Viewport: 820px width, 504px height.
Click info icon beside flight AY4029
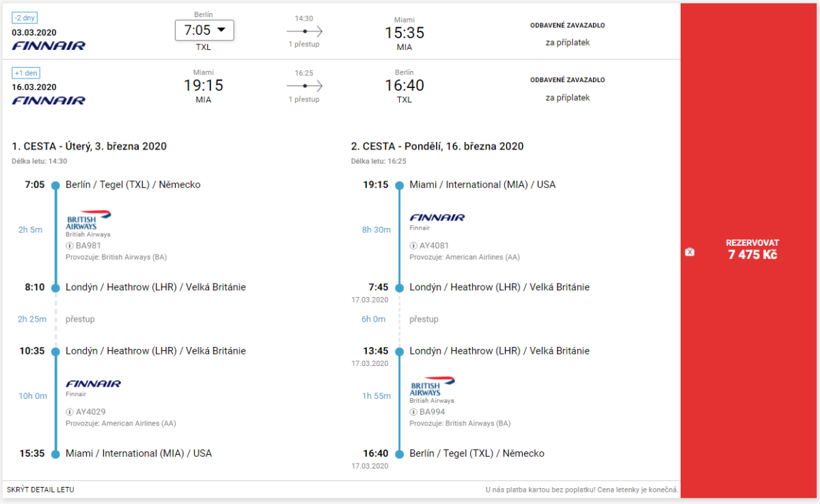pyautogui.click(x=70, y=412)
